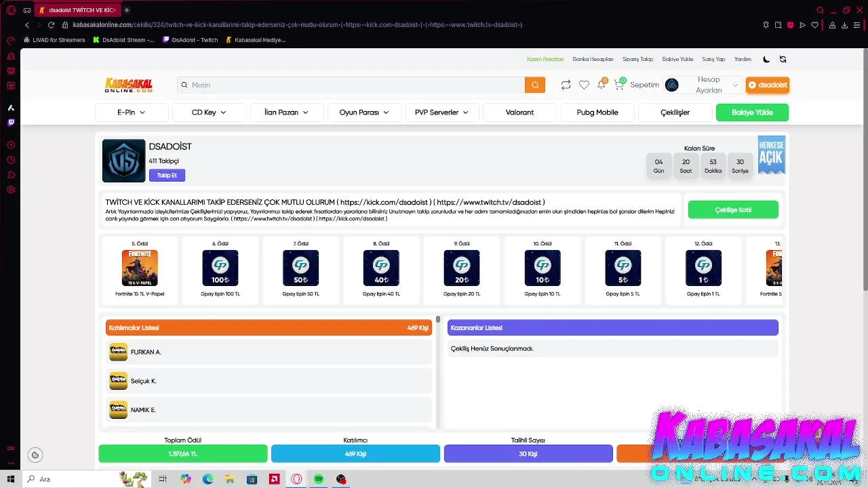Open the Hesap Ayarları account dropdown
The width and height of the screenshot is (868, 488).
pos(703,85)
